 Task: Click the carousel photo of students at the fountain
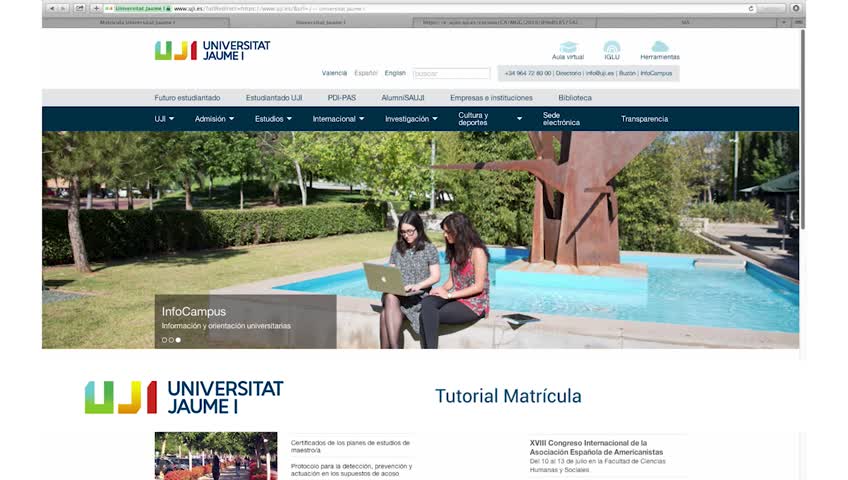tap(421, 240)
